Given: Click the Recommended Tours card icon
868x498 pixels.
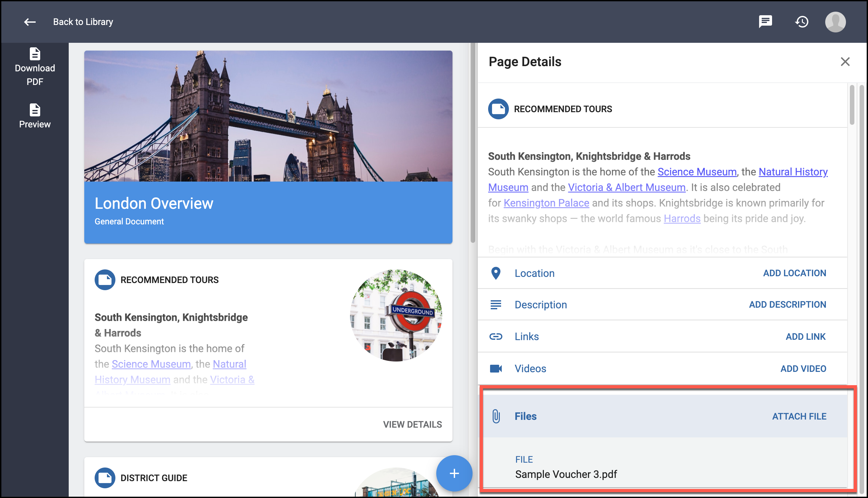Looking at the screenshot, I should [105, 280].
